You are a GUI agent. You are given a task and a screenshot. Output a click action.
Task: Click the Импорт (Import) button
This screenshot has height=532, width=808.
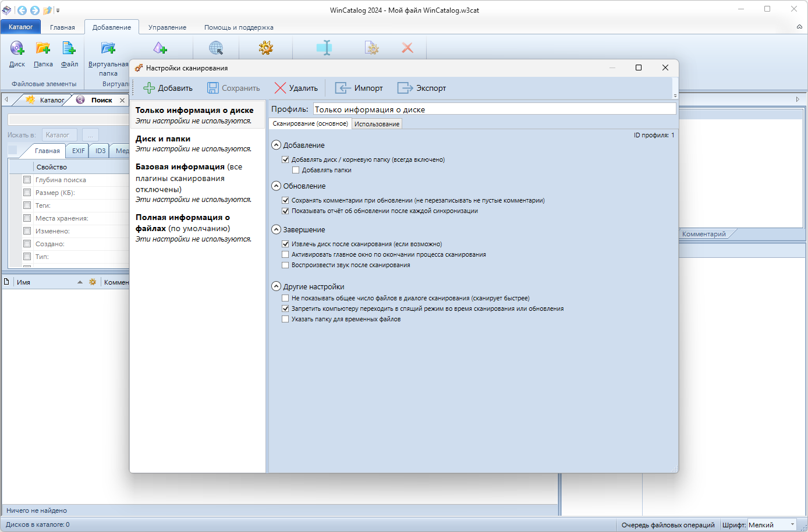[359, 88]
